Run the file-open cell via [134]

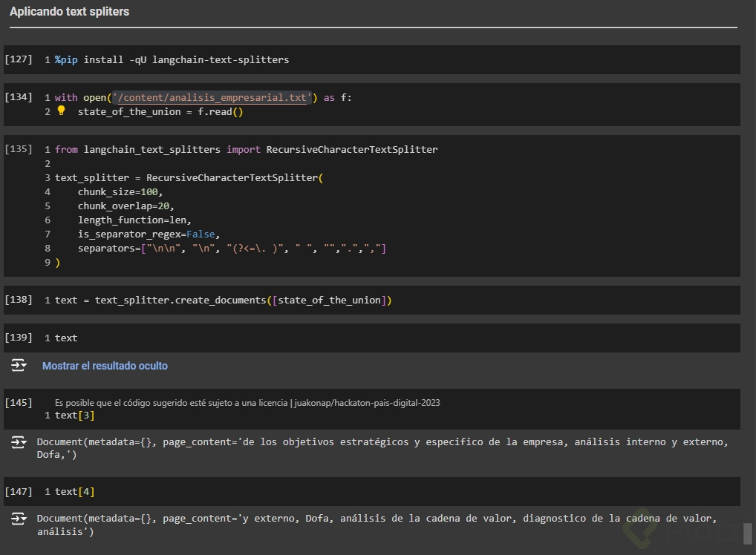(19, 97)
